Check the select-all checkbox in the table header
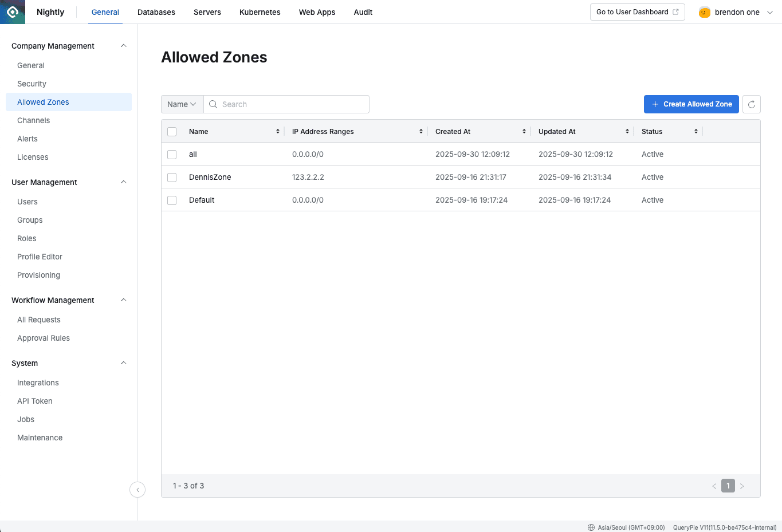 (172, 131)
